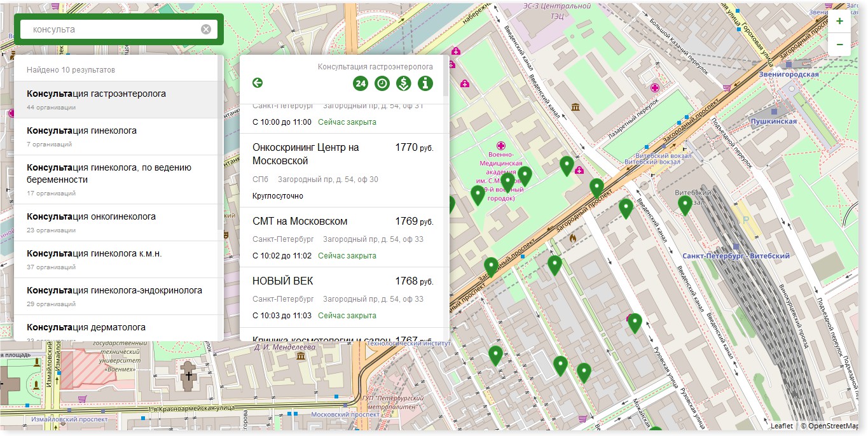Click the 1770 руб. price
The width and height of the screenshot is (868, 436).
pos(414,148)
